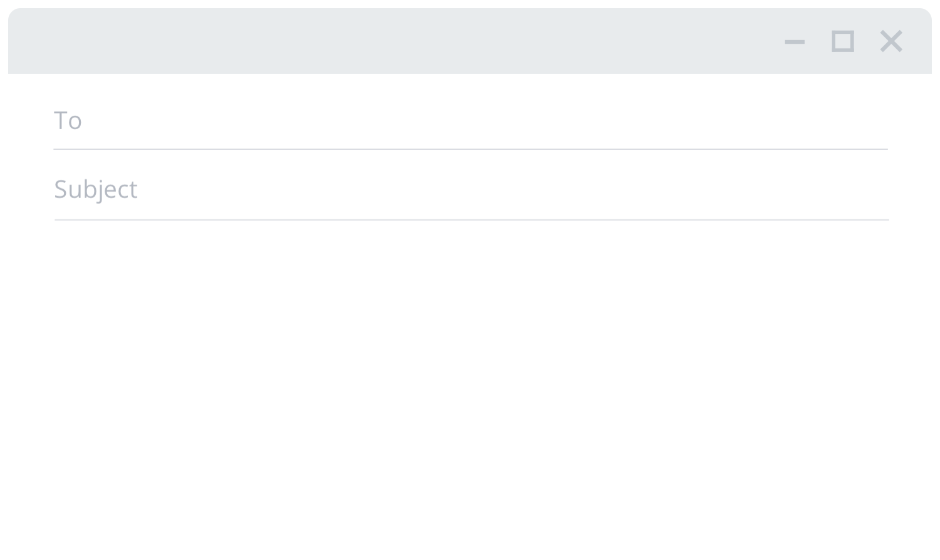The width and height of the screenshot is (940, 560).
Task: Select the gray header bar of the compose window
Action: tap(470, 41)
